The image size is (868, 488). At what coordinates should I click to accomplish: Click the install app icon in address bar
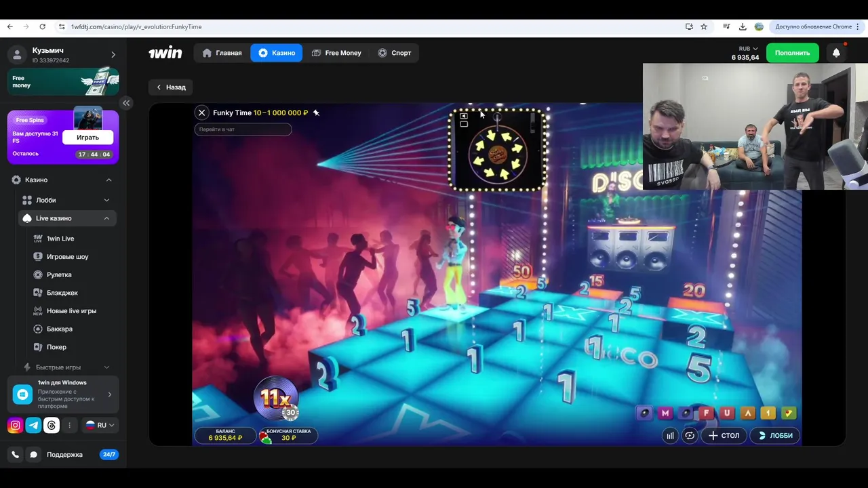[689, 26]
